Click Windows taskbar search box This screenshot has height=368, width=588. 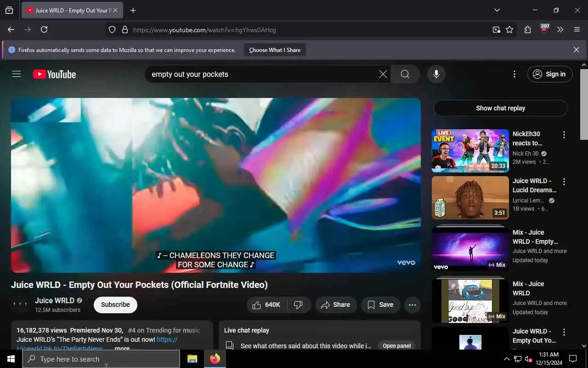101,359
